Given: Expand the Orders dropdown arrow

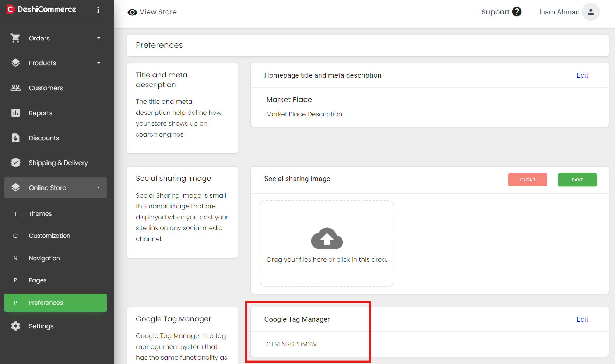Looking at the screenshot, I should coord(99,38).
